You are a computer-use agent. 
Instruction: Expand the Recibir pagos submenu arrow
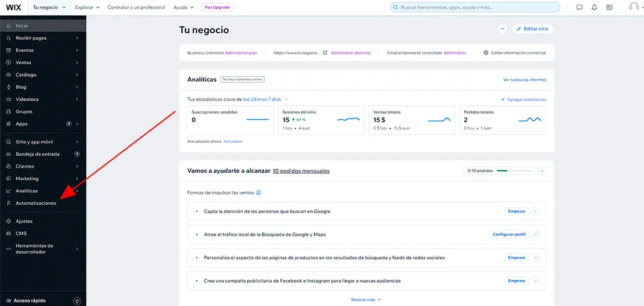pyautogui.click(x=77, y=38)
